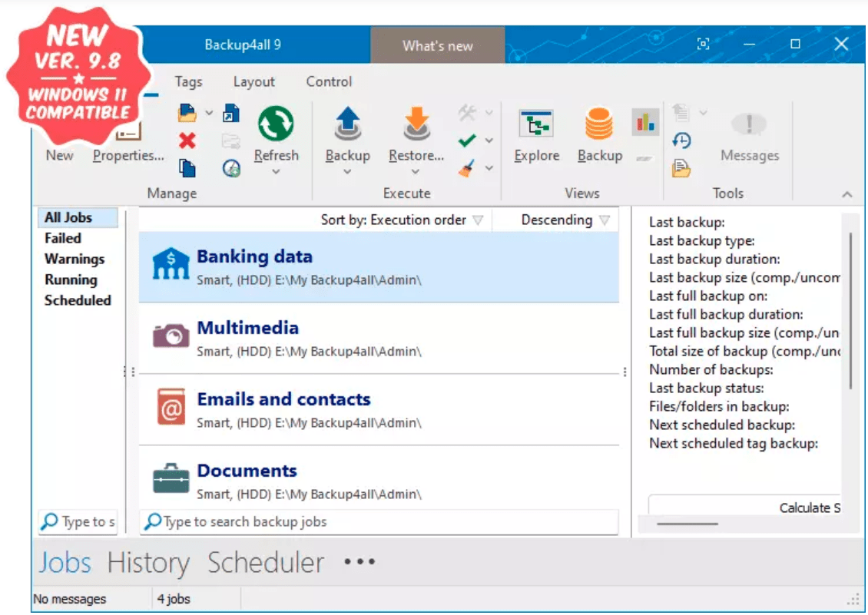Filter by All Jobs
This screenshot has height=615, width=868.
78,217
